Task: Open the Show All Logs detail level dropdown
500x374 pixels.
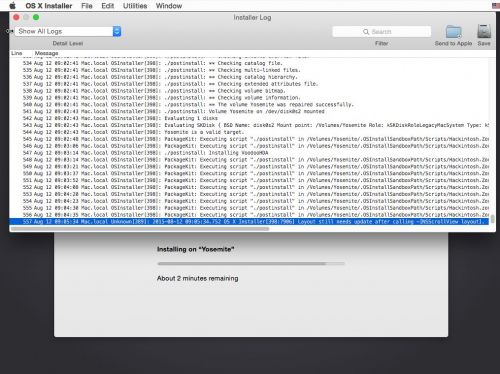Action: point(68,31)
